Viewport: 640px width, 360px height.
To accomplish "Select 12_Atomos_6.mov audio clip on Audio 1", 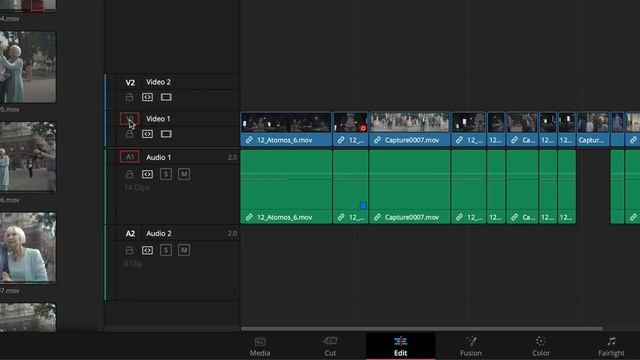I will [x=286, y=187].
